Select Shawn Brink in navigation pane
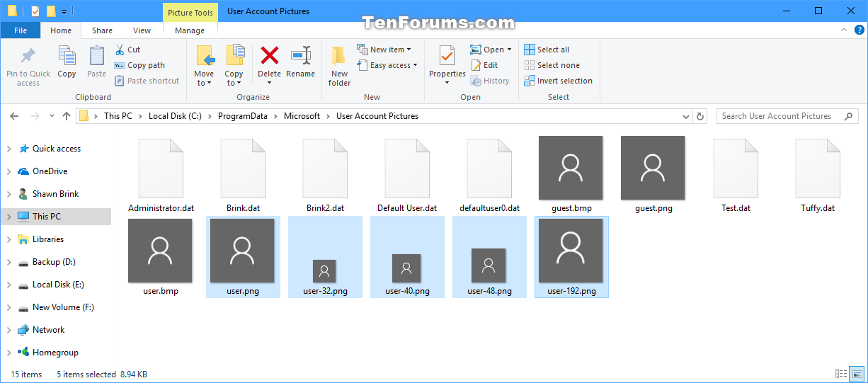This screenshot has height=383, width=868. [x=56, y=194]
